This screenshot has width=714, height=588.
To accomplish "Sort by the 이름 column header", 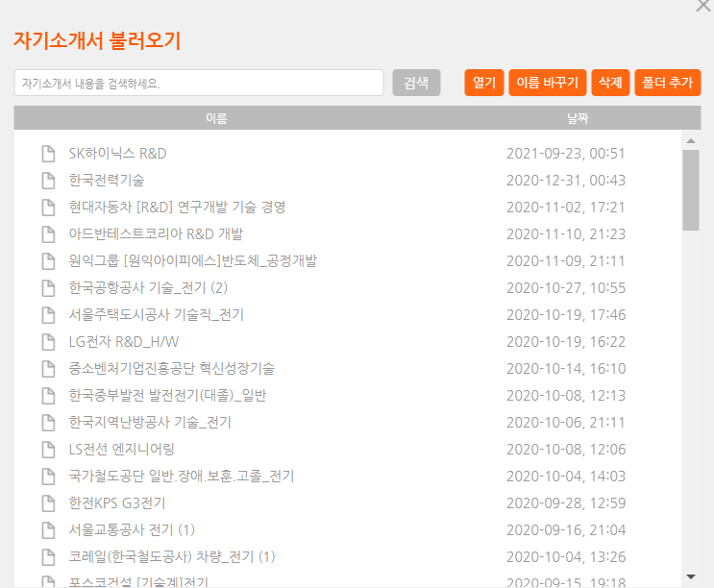I will [x=216, y=118].
